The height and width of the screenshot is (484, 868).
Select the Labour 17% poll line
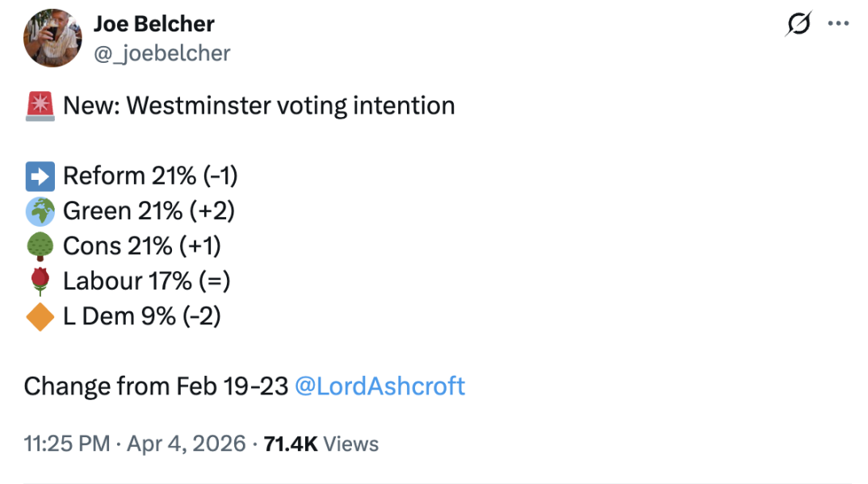pos(145,281)
